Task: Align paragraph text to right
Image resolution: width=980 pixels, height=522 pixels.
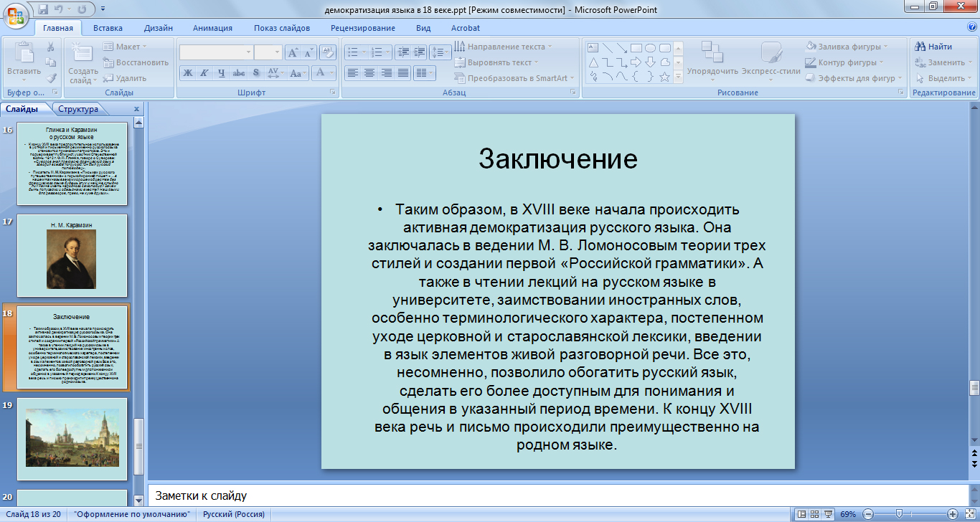Action: click(386, 73)
